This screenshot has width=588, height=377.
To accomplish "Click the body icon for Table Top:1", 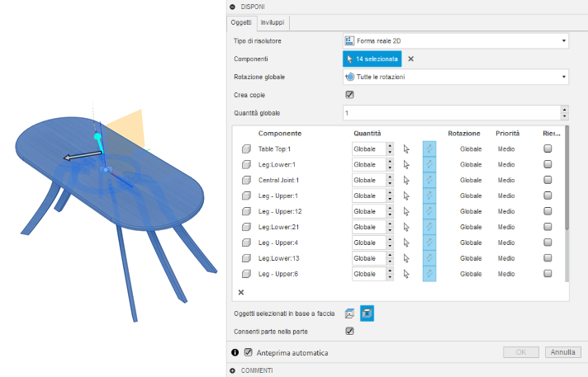I will (246, 149).
